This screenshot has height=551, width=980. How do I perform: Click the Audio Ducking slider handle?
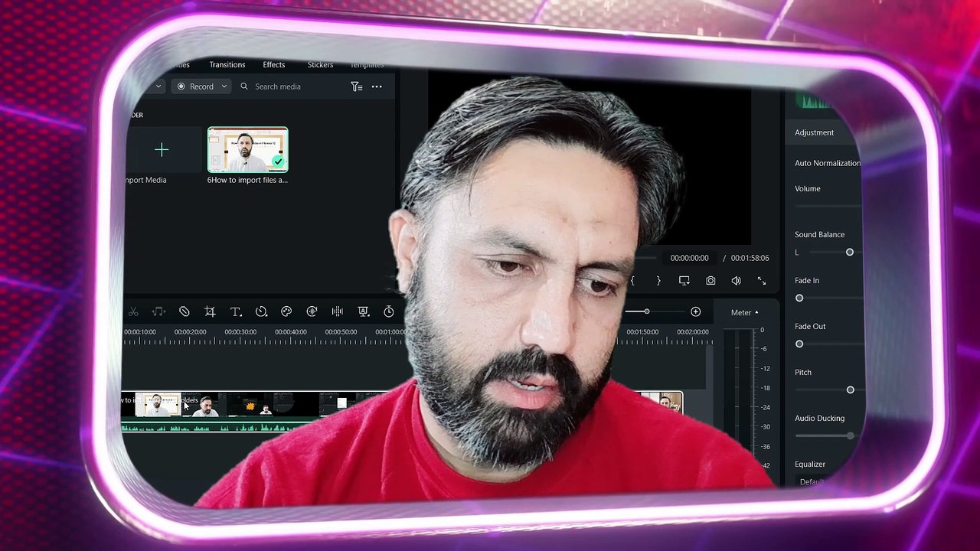(x=850, y=435)
